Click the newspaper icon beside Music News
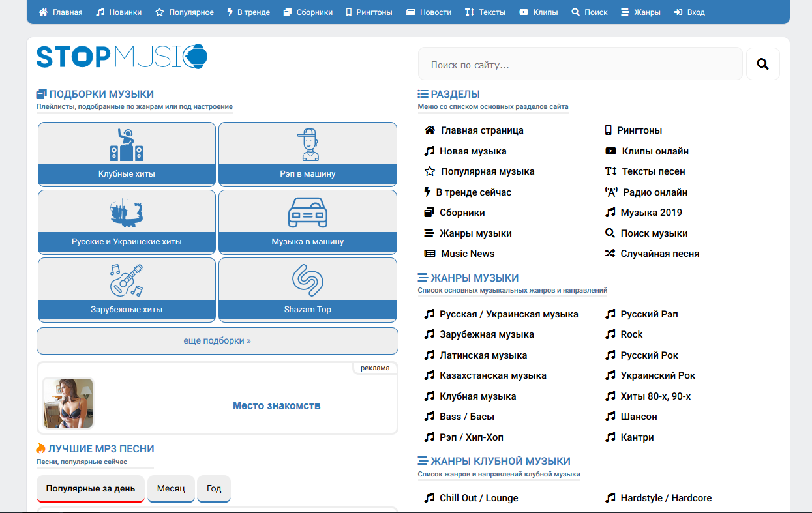 tap(430, 254)
